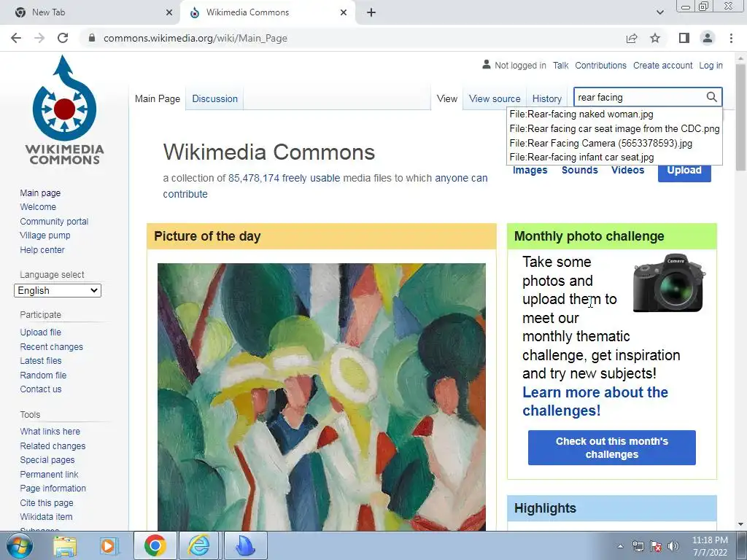
Task: Open Village pump in sidebar
Action: click(x=44, y=236)
